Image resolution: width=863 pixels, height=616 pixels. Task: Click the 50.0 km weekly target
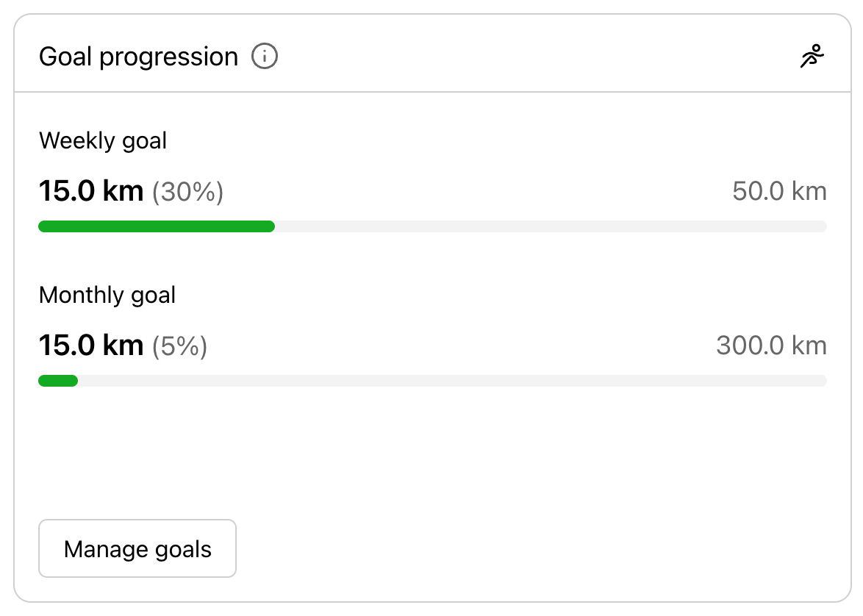click(x=779, y=193)
